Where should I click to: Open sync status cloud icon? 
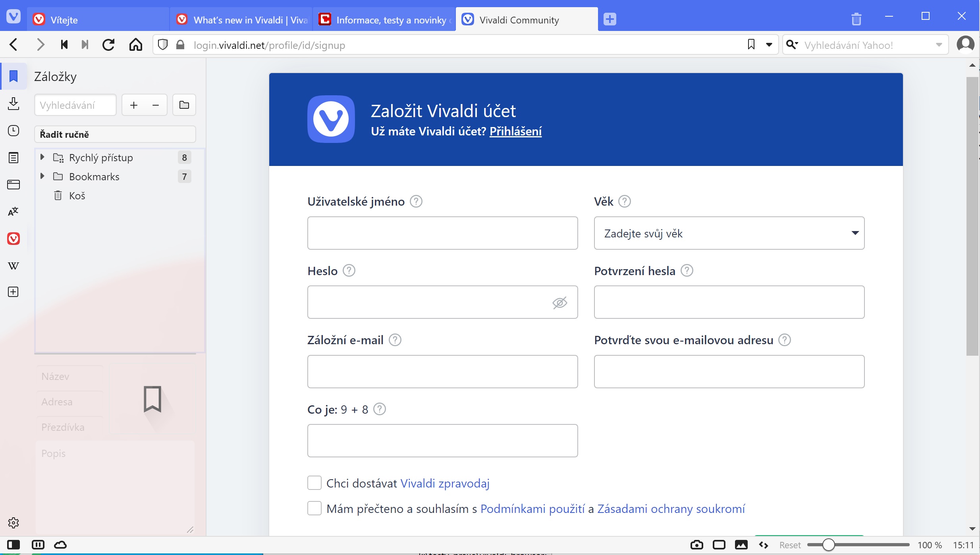60,545
